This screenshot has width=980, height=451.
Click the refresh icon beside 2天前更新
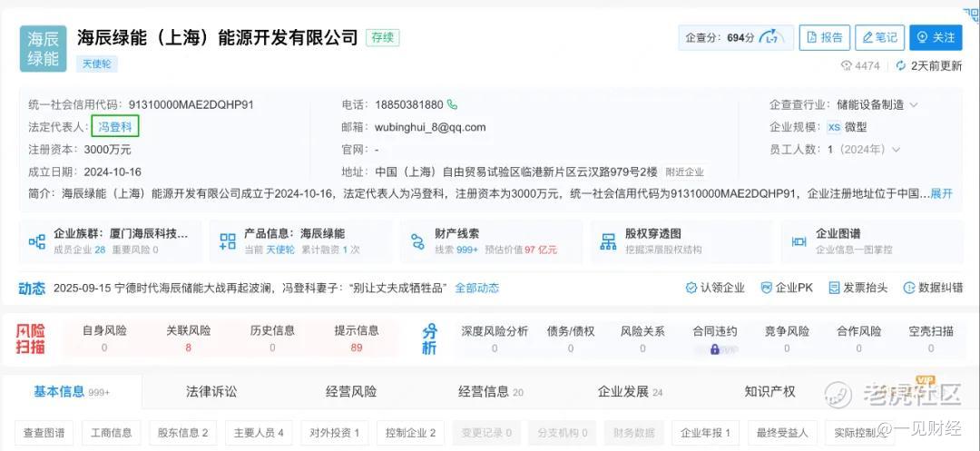[901, 65]
